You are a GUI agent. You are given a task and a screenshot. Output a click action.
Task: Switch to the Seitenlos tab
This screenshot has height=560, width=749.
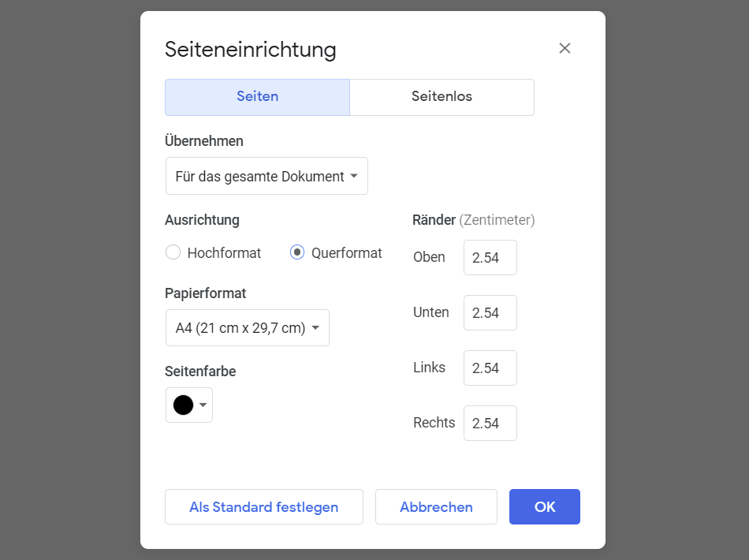point(442,97)
